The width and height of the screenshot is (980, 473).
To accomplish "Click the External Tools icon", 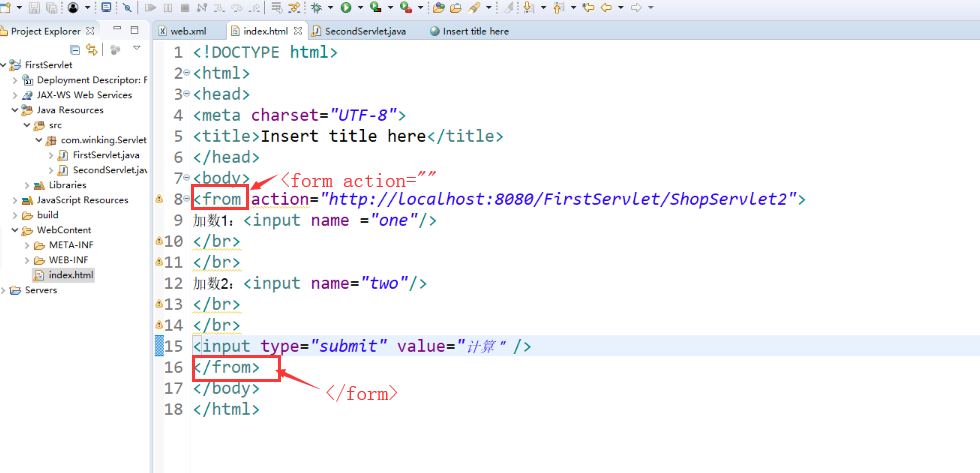I will pos(405,7).
